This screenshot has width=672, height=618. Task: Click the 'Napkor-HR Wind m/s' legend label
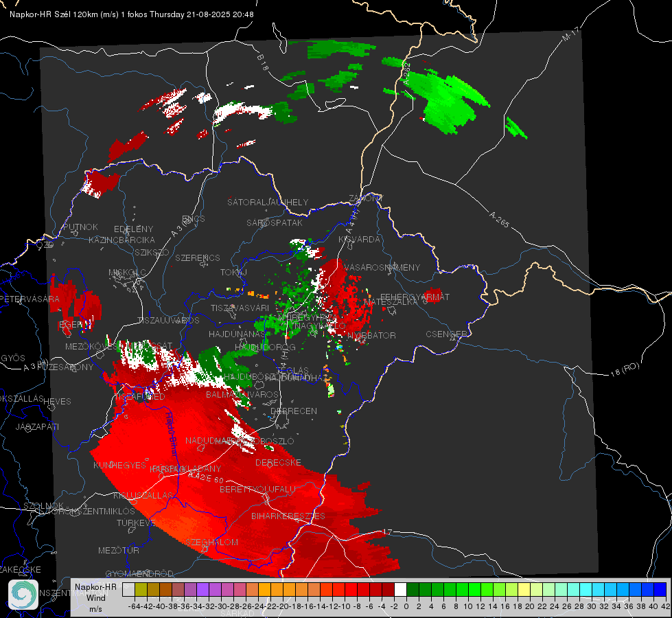tap(95, 597)
